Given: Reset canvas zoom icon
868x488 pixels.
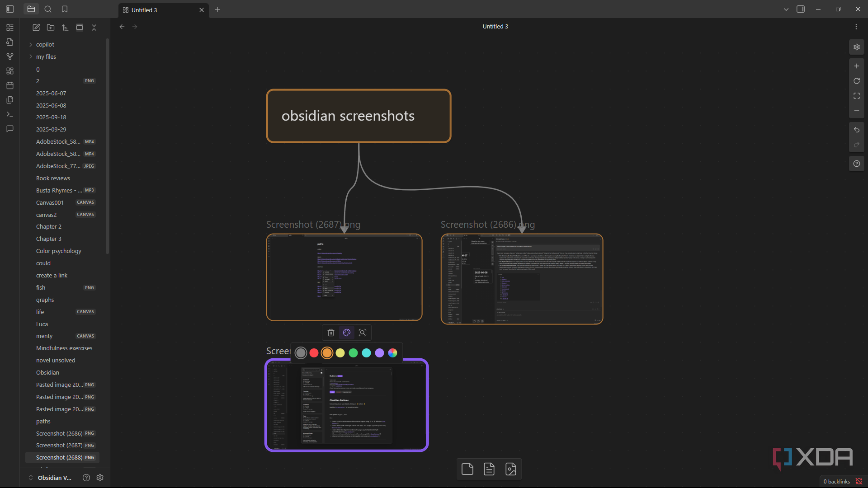Looking at the screenshot, I should coord(857,81).
